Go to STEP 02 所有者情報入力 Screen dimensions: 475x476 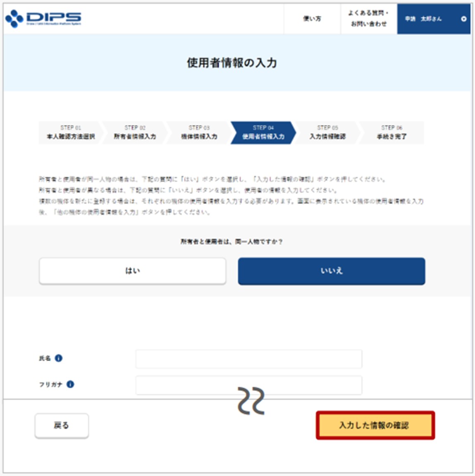(x=135, y=133)
